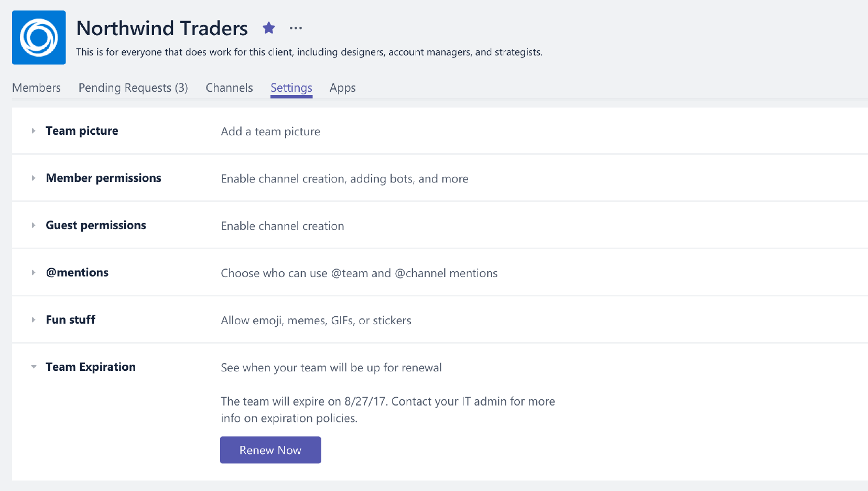Screen dimensions: 868x491
Task: Click the Renew Now button
Action: click(x=270, y=450)
